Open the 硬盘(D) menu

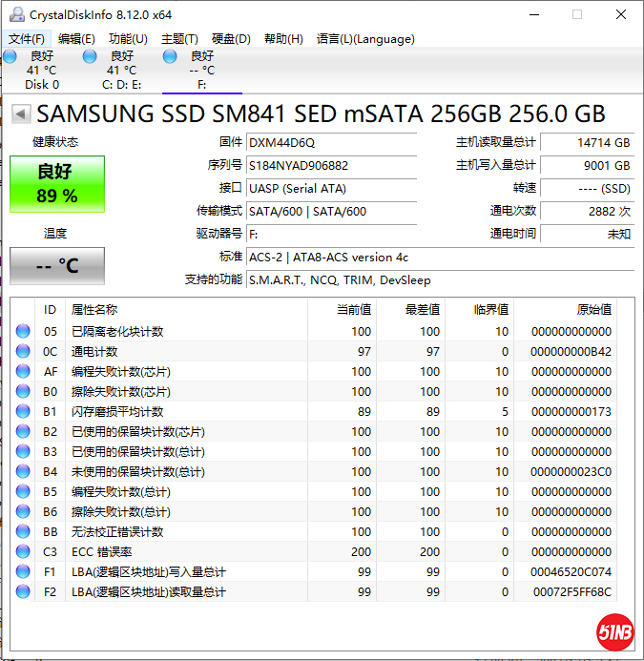(x=231, y=39)
